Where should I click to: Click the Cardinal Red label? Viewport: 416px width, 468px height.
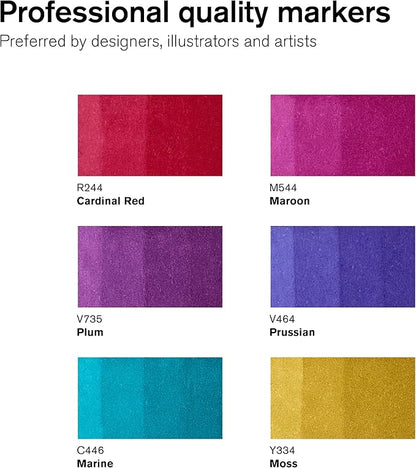tap(111, 201)
